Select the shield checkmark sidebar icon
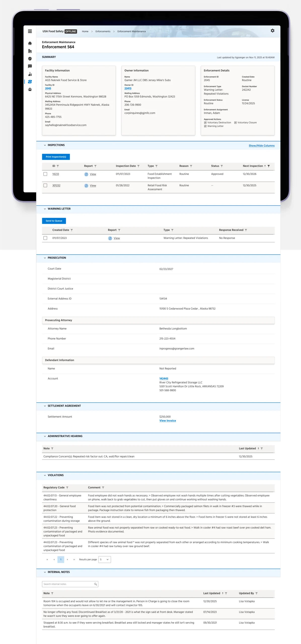 [30, 59]
